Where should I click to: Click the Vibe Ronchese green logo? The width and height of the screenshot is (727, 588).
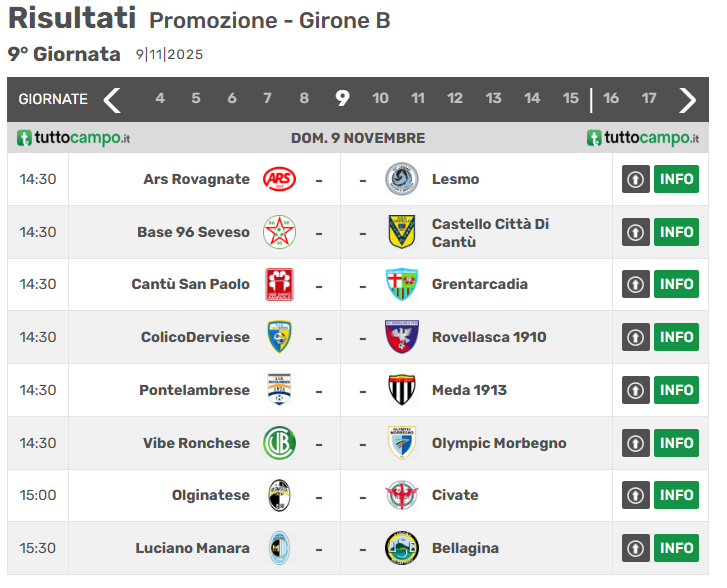click(279, 443)
